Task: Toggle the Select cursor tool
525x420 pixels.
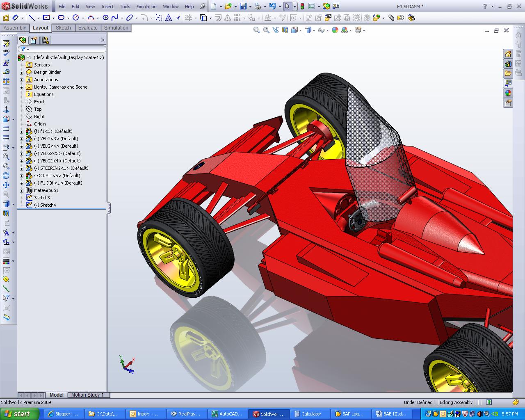Action: tap(287, 6)
